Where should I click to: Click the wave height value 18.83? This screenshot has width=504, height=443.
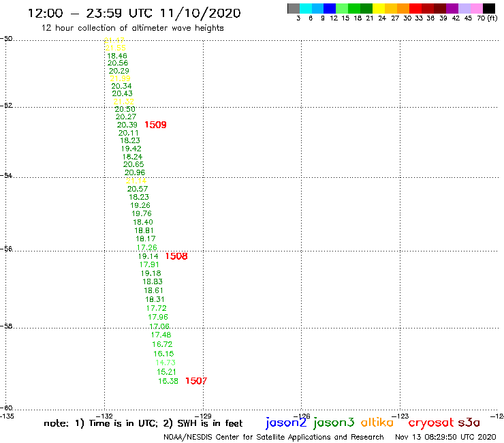point(153,282)
